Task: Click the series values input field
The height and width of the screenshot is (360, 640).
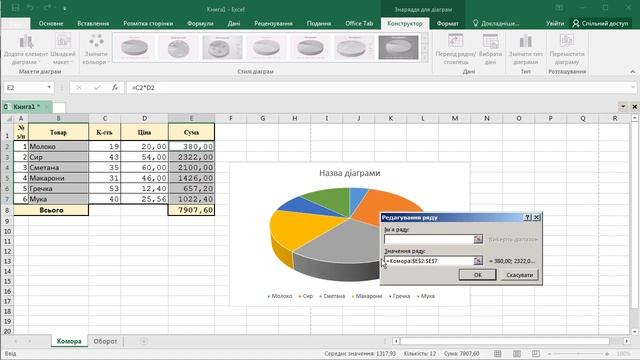Action: [x=429, y=261]
